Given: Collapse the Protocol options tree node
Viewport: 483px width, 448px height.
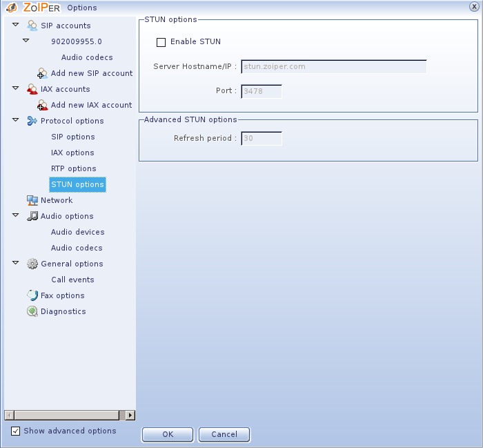Looking at the screenshot, I should pyautogui.click(x=16, y=121).
